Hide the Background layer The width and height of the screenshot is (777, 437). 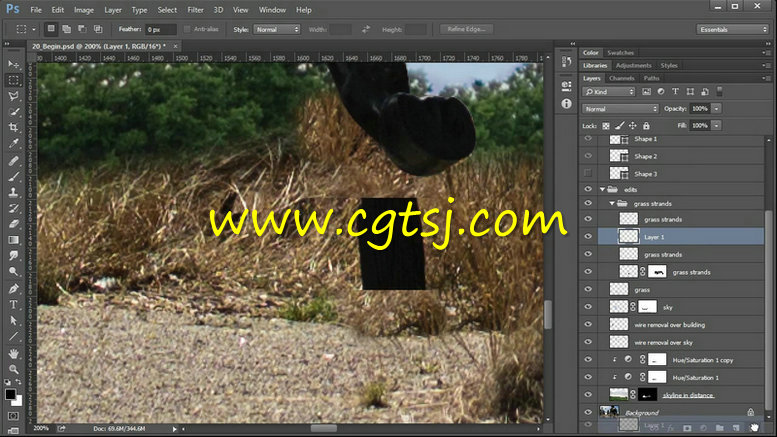click(588, 412)
